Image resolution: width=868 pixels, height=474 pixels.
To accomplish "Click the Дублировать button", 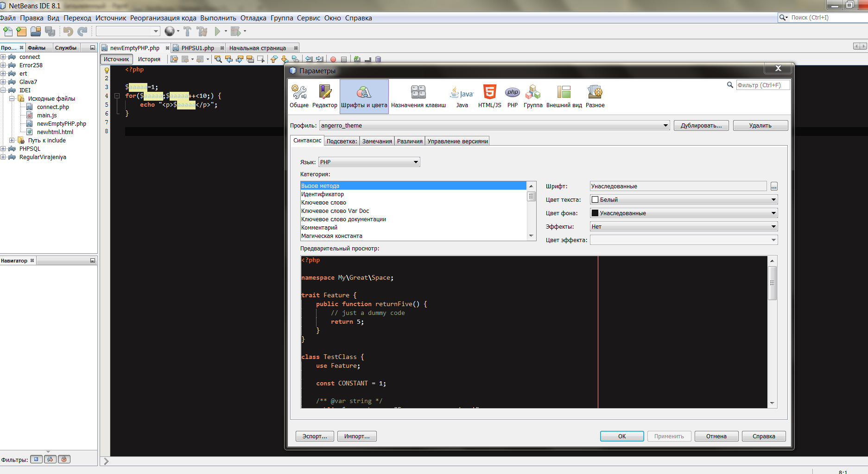I will coord(701,125).
